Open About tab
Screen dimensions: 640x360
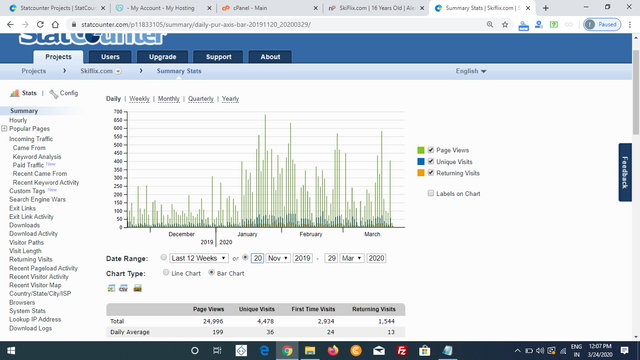coord(270,57)
